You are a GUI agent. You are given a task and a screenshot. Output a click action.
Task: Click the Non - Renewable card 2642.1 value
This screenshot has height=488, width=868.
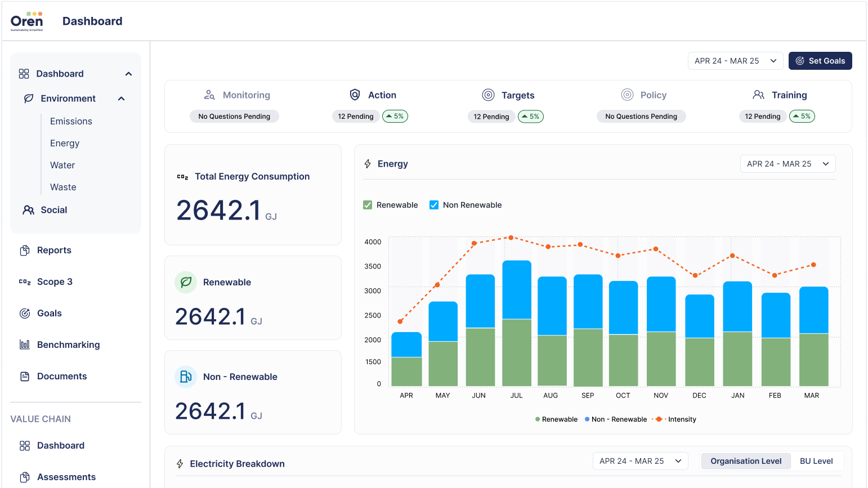click(211, 411)
